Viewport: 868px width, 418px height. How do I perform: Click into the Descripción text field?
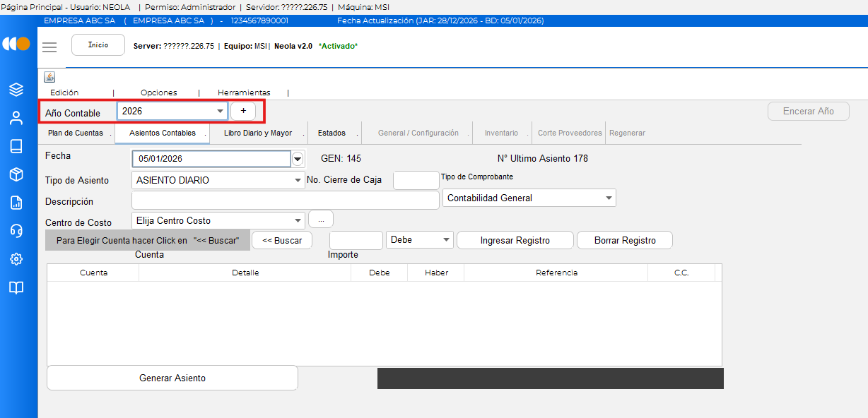pos(286,201)
